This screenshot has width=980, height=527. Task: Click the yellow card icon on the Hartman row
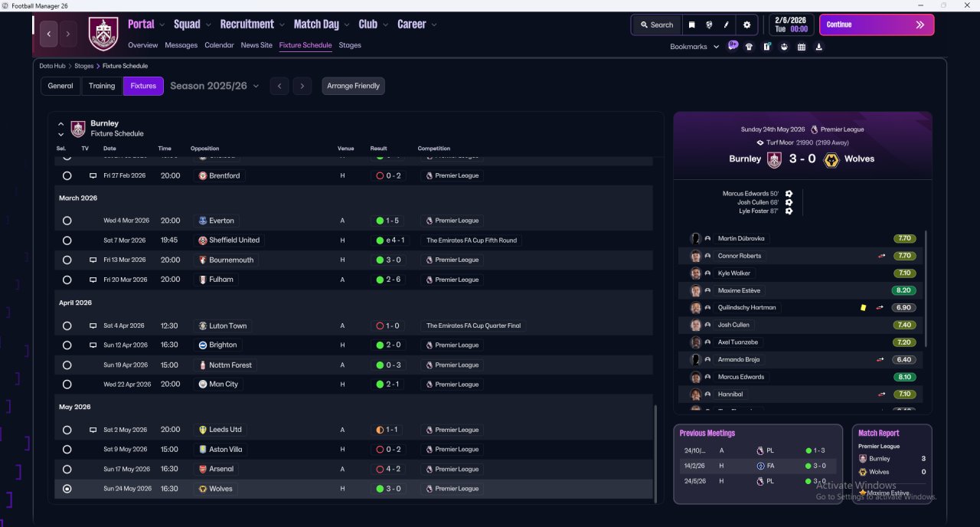point(863,307)
